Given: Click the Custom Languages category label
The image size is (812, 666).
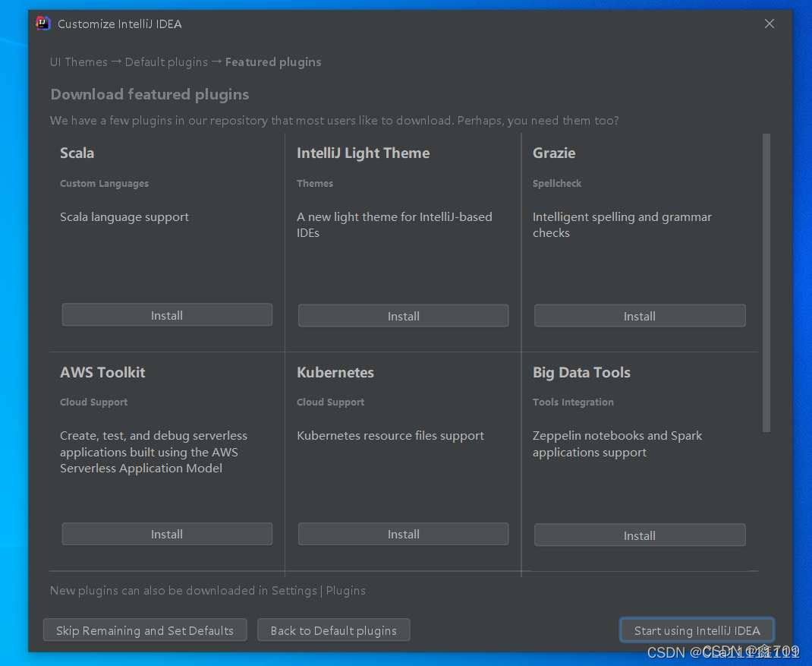Looking at the screenshot, I should [x=104, y=184].
